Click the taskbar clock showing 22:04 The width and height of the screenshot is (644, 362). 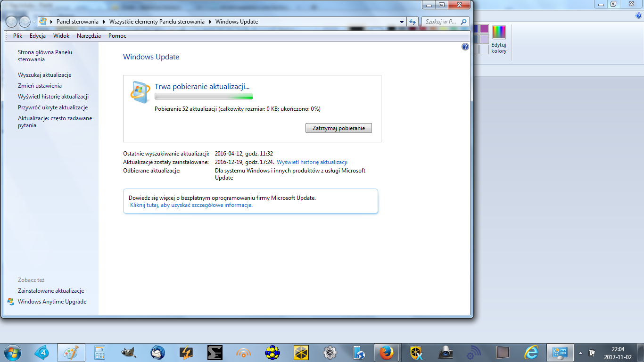tap(618, 353)
